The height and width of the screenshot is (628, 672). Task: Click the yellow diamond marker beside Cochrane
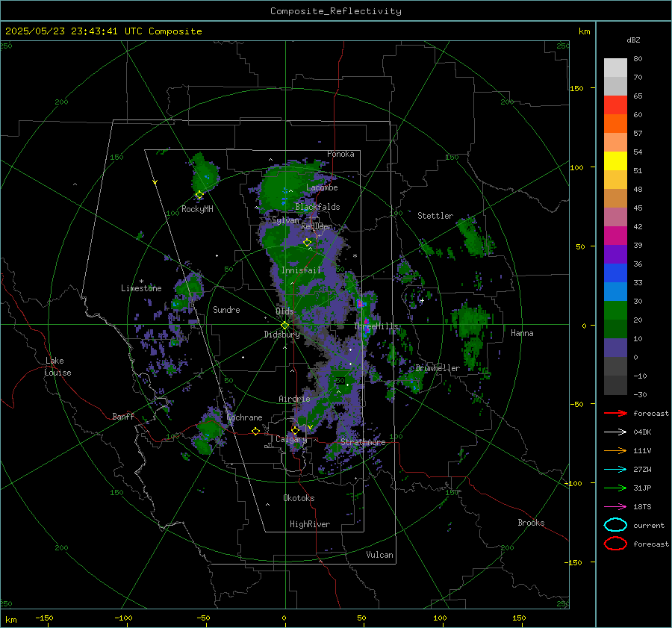coord(256,431)
